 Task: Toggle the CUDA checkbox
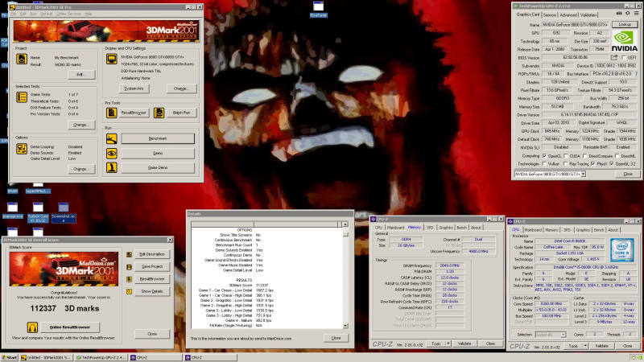tap(566, 156)
